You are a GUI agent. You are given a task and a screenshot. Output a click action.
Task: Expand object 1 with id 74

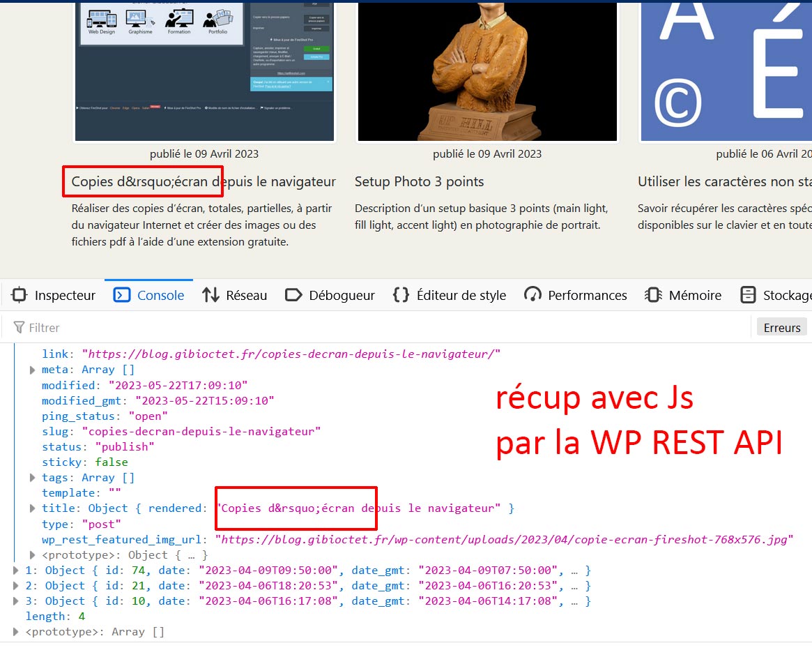[x=15, y=571]
